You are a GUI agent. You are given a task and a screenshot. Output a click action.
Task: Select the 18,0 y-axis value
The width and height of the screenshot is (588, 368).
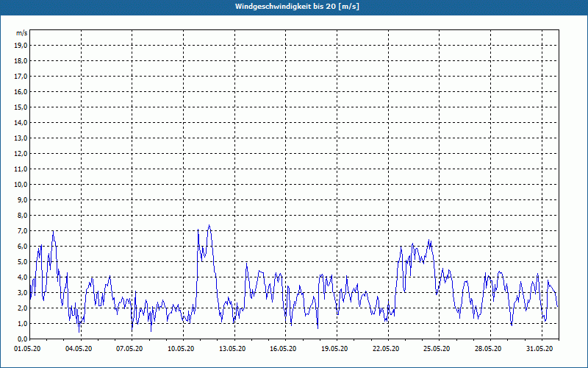[x=21, y=61]
